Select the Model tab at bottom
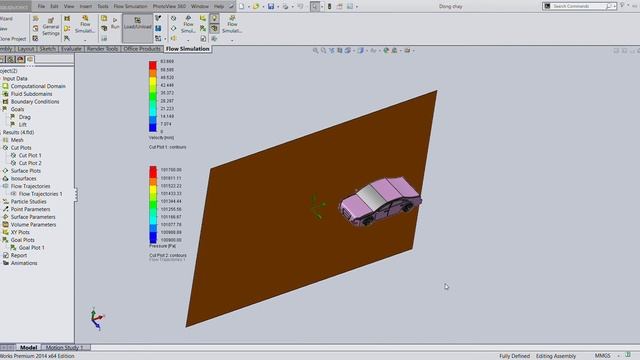The height and width of the screenshot is (360, 640). point(28,347)
